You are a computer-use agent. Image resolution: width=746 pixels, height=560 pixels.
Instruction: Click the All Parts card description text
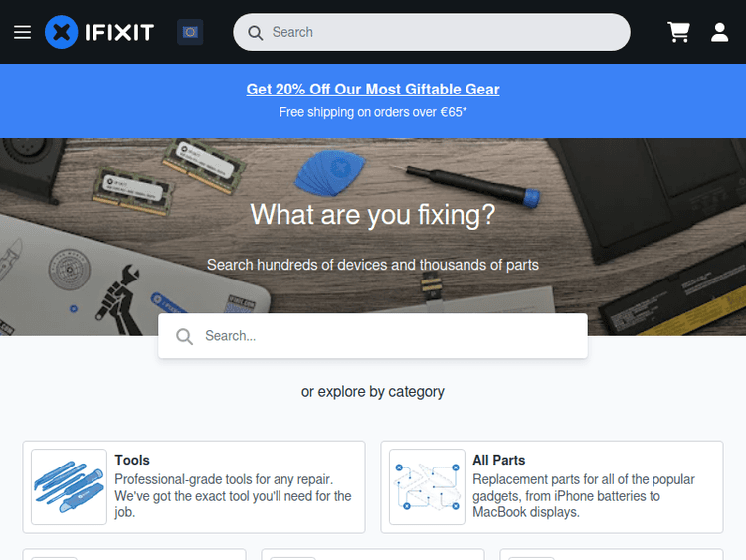(x=584, y=495)
